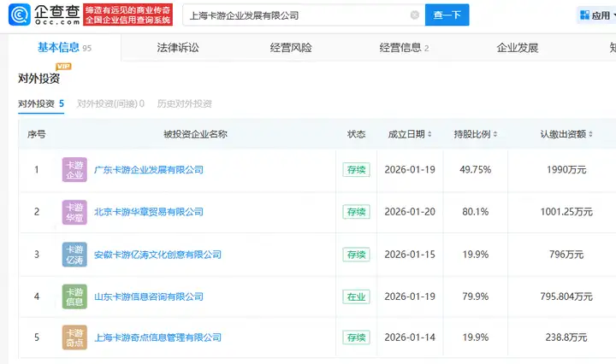The image size is (616, 364).
Task: Select the 历史对外投资 sub-tab
Action: tap(184, 103)
